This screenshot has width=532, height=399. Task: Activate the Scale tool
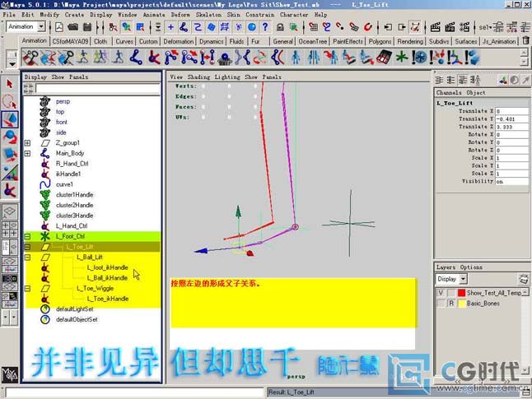[x=10, y=154]
